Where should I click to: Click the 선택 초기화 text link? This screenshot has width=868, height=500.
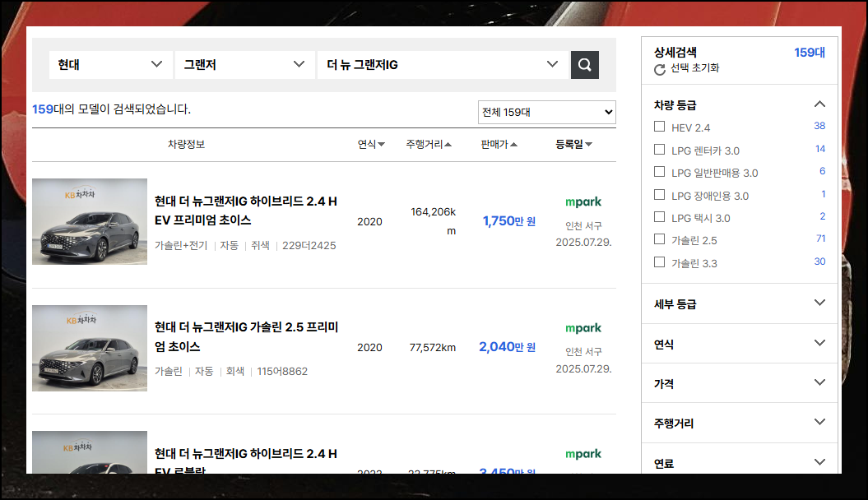694,68
